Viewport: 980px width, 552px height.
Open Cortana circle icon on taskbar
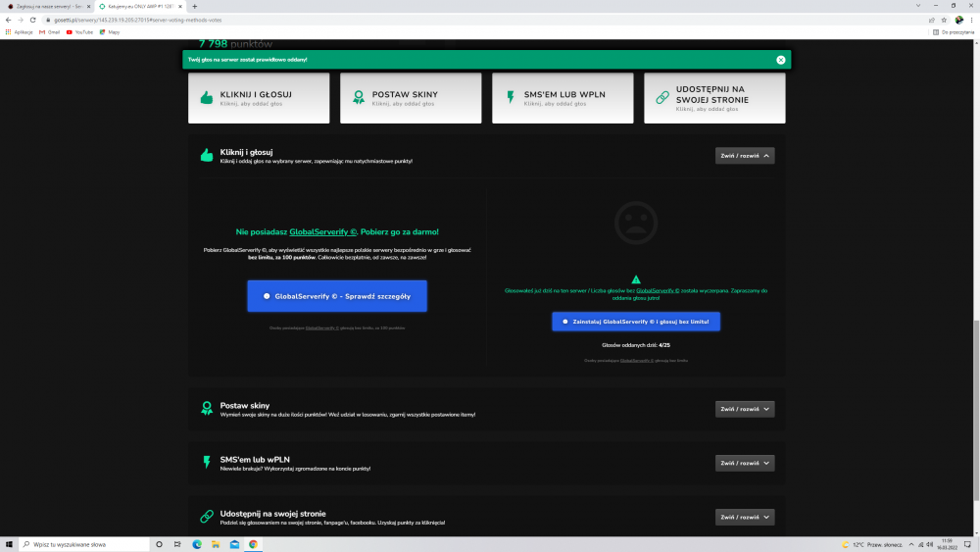tap(160, 544)
